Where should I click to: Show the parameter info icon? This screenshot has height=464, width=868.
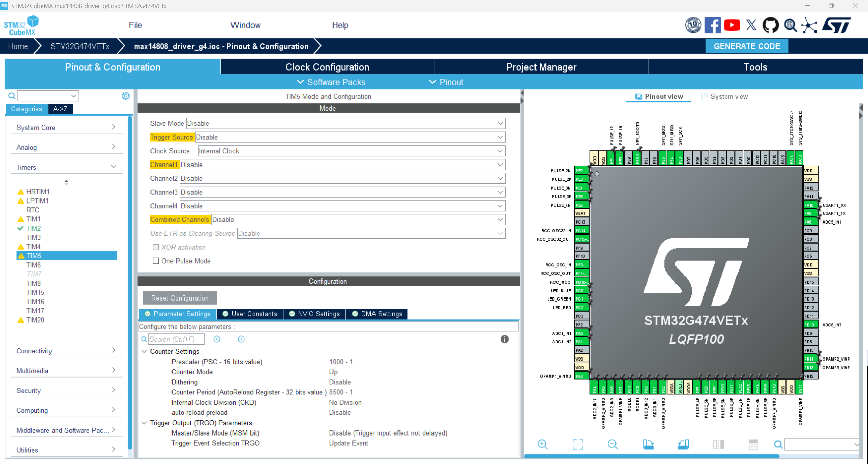504,339
